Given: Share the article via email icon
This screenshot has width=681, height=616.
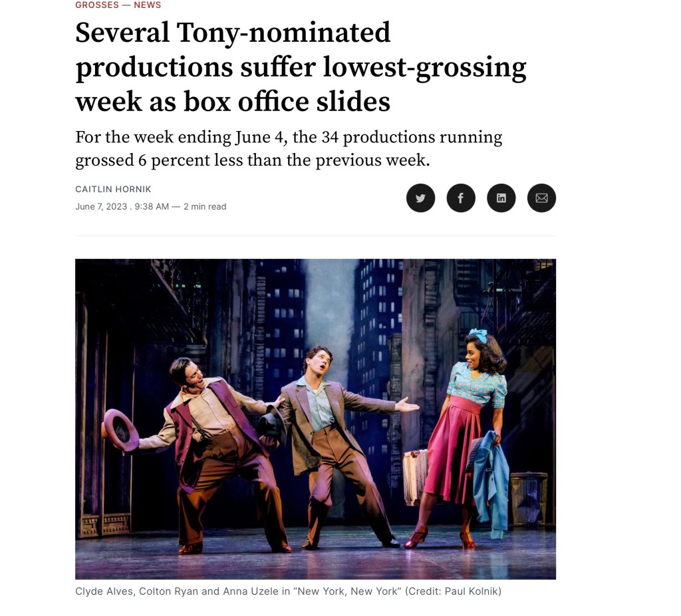Looking at the screenshot, I should click(541, 198).
